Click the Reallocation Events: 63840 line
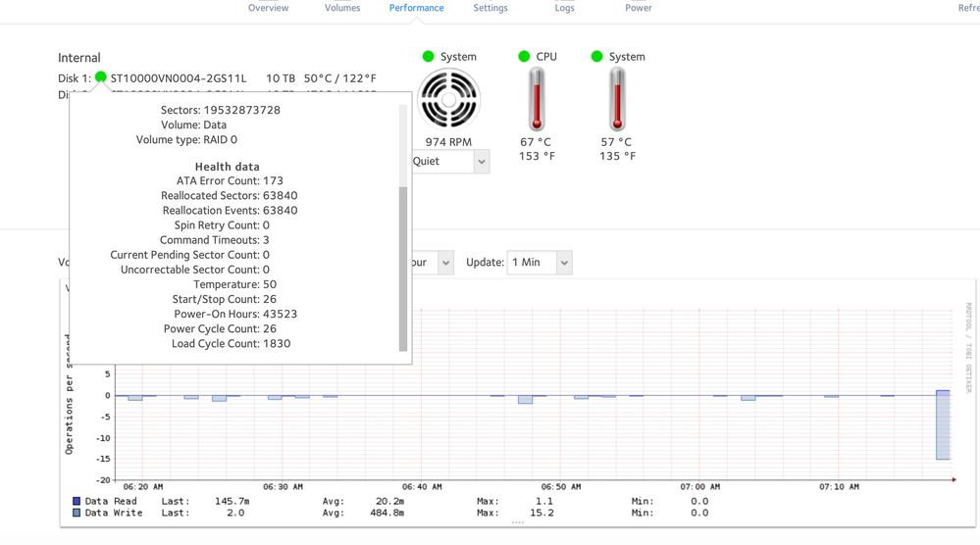The height and width of the screenshot is (545, 980). coord(230,211)
